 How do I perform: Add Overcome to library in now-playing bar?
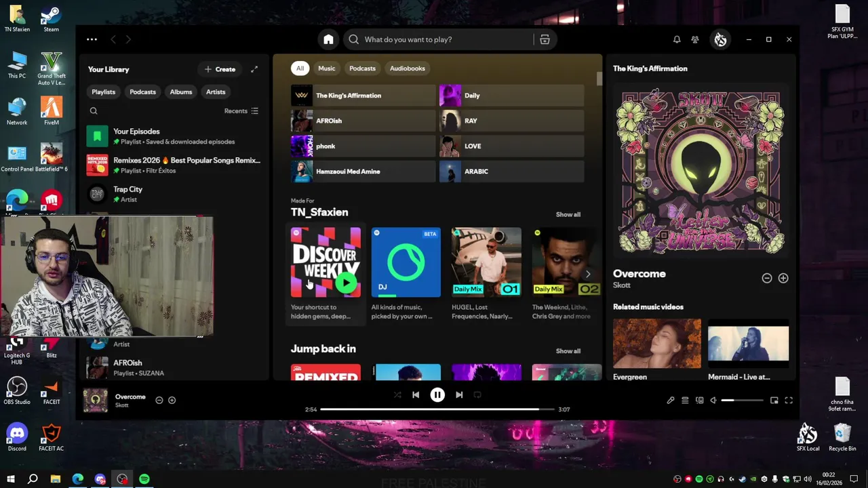tap(172, 401)
